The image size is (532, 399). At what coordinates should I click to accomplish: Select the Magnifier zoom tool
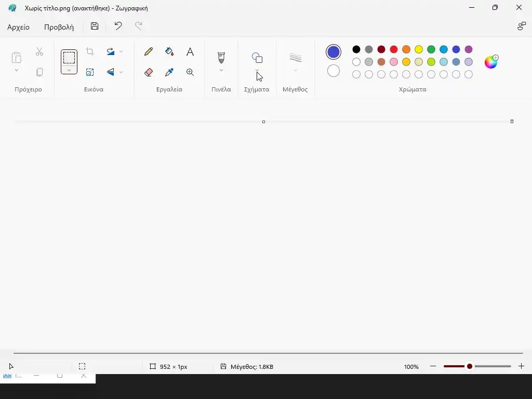(190, 72)
